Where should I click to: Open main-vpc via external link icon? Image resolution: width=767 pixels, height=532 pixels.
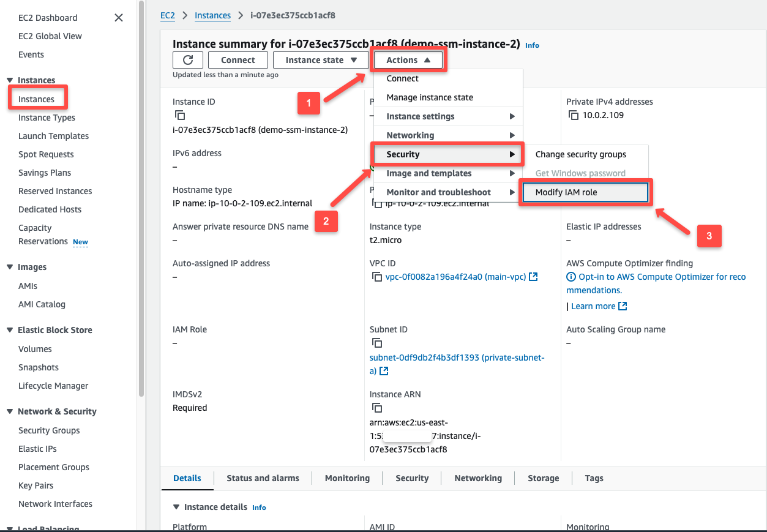point(533,276)
